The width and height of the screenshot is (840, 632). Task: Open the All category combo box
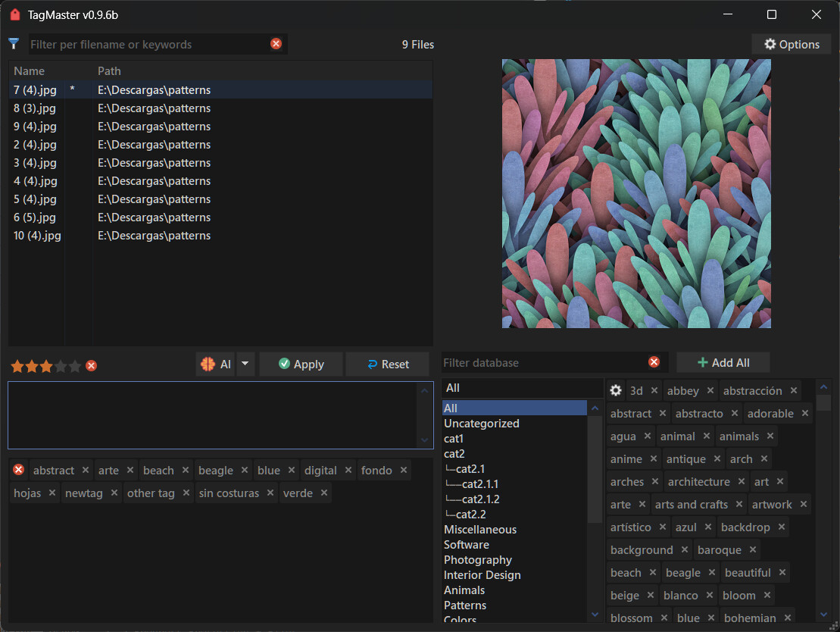tap(522, 388)
